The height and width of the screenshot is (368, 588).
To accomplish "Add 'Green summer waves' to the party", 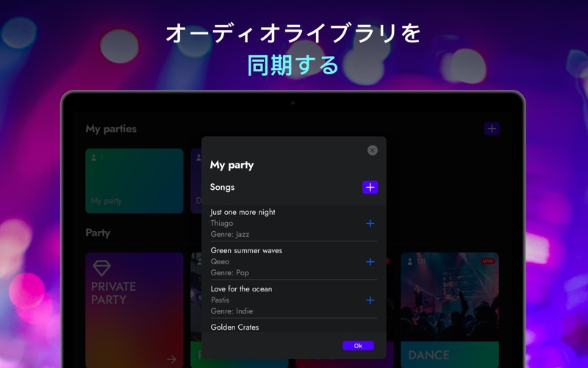I will [370, 262].
